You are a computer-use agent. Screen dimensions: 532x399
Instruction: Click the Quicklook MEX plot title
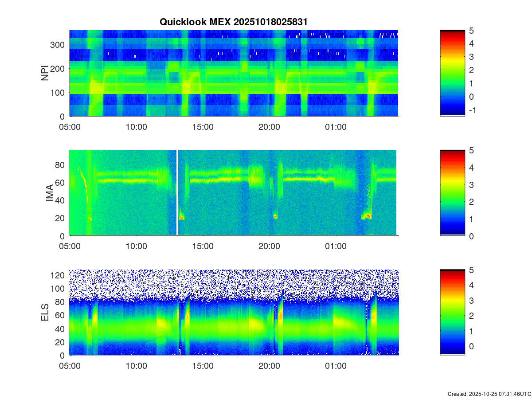tap(233, 22)
